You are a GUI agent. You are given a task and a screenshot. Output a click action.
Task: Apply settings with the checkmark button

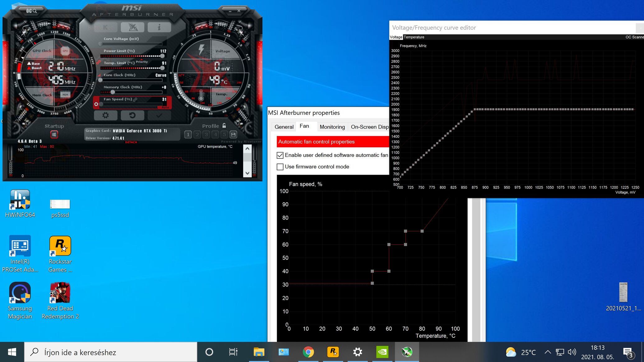pos(159,115)
